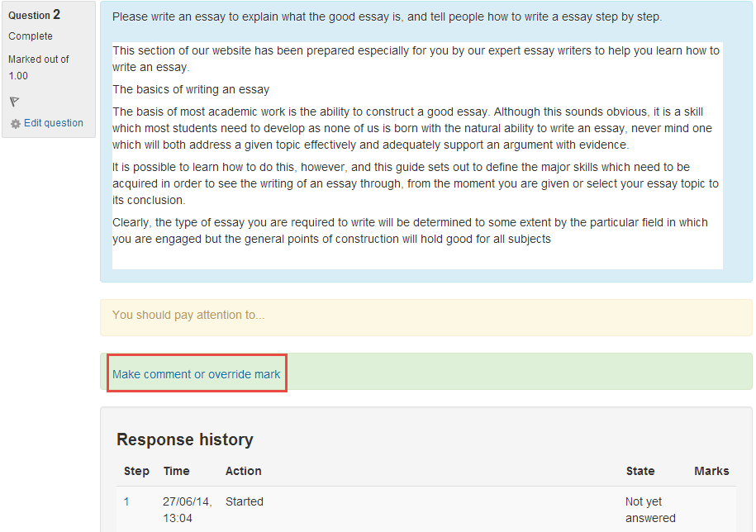Open the Edit question link
756x532 pixels.
click(x=53, y=123)
